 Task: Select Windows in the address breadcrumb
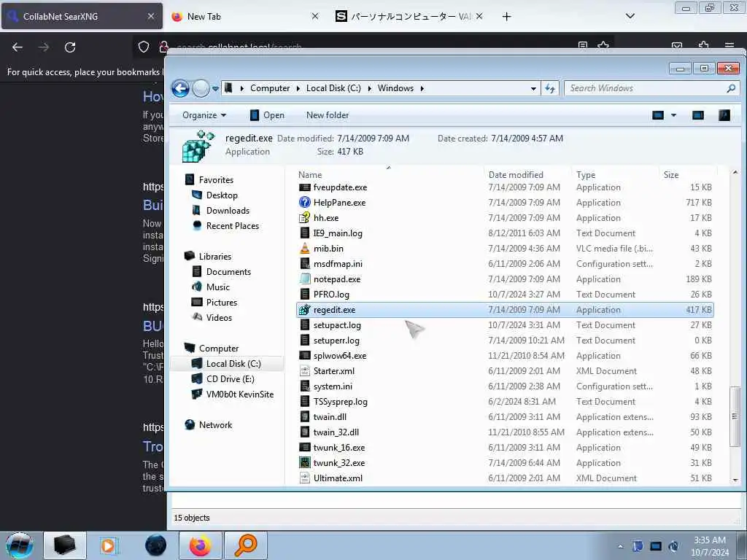[395, 88]
